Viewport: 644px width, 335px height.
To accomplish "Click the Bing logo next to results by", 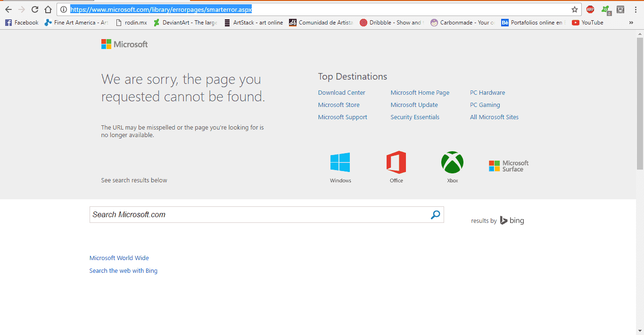I will (512, 221).
